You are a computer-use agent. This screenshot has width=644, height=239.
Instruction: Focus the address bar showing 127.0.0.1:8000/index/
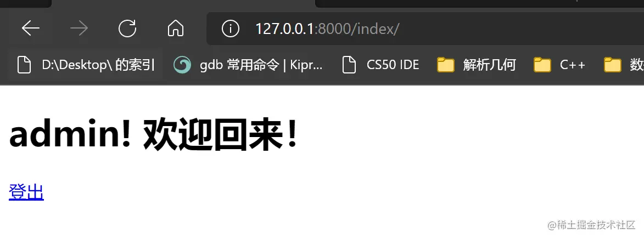pyautogui.click(x=425, y=29)
